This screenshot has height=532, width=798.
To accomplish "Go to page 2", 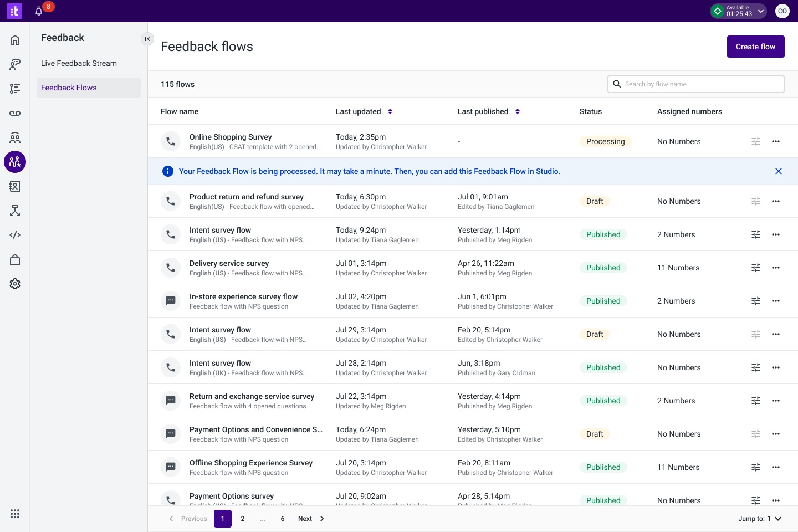I will tap(243, 519).
